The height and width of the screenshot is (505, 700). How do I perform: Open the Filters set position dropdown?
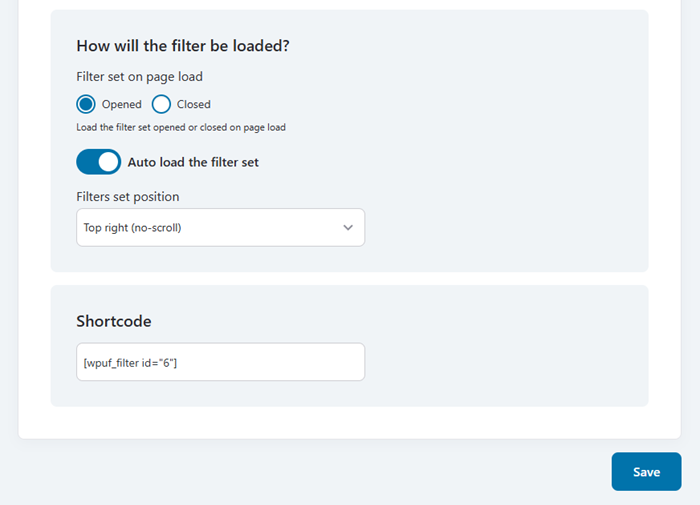220,227
